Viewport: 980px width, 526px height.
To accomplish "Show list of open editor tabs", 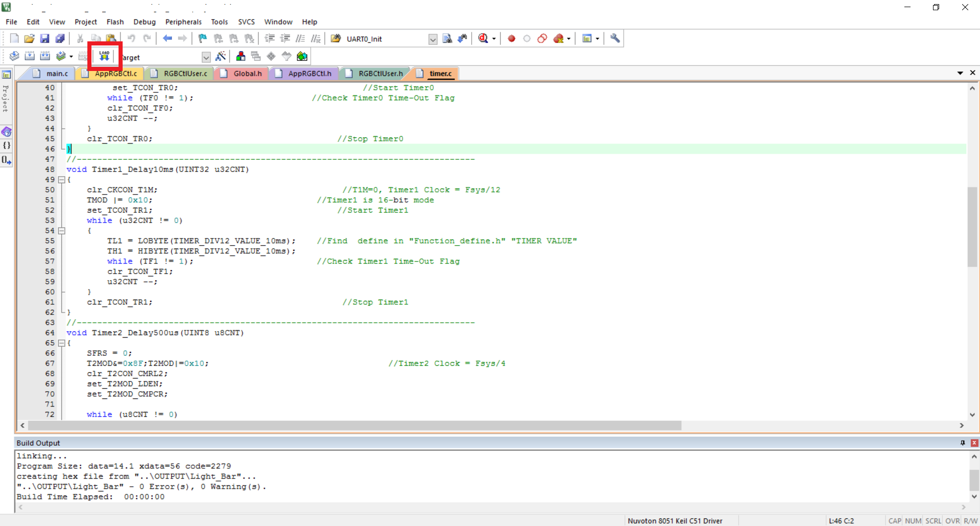I will pos(960,73).
